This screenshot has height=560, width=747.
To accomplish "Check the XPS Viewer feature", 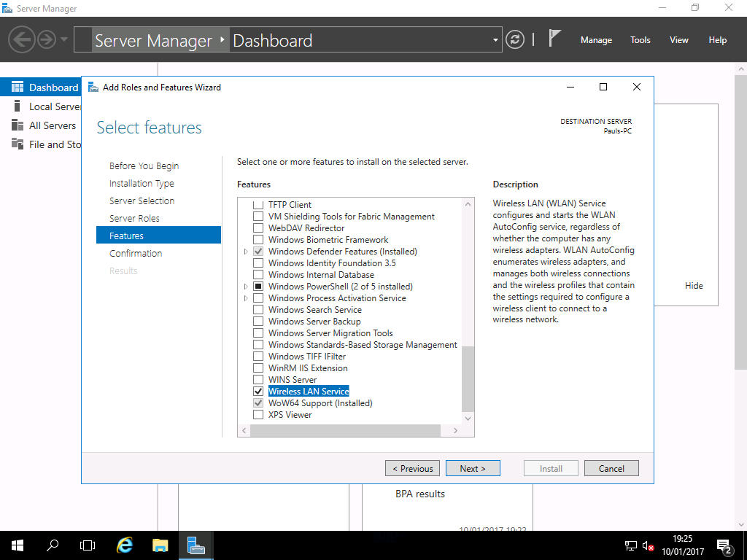I will [258, 415].
